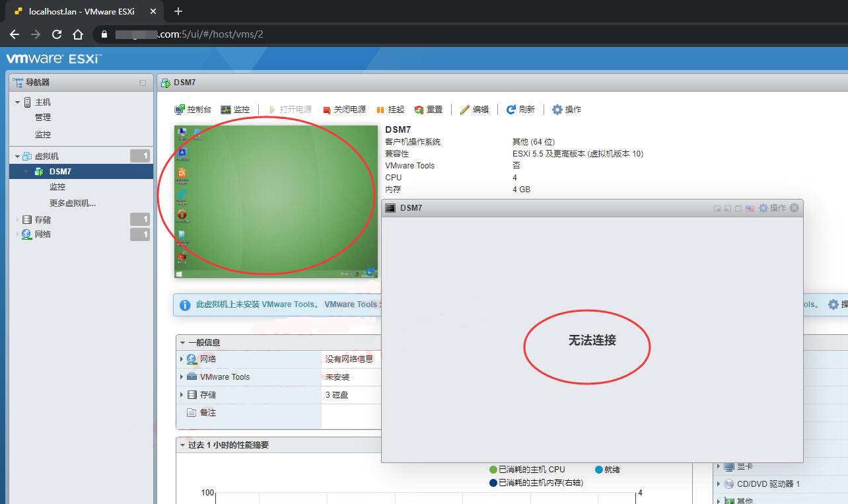Click the 导航器 navigator panel icon
This screenshot has height=504, width=848.
pos(18,83)
